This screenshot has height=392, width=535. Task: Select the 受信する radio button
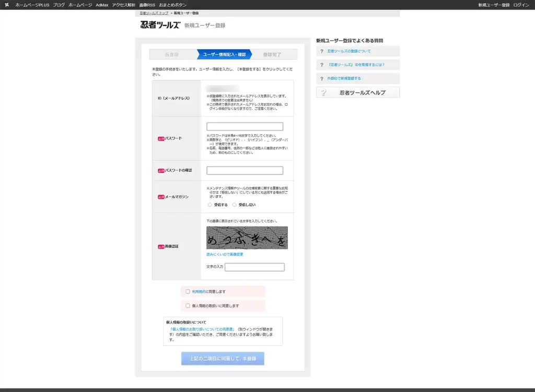210,205
